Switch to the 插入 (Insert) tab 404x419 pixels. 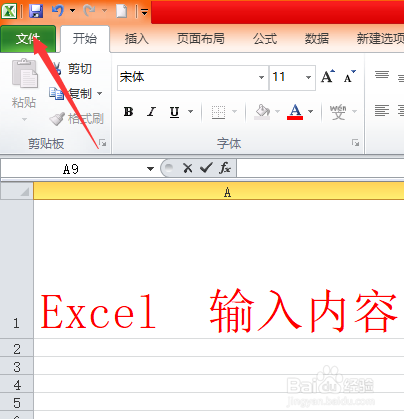(136, 39)
